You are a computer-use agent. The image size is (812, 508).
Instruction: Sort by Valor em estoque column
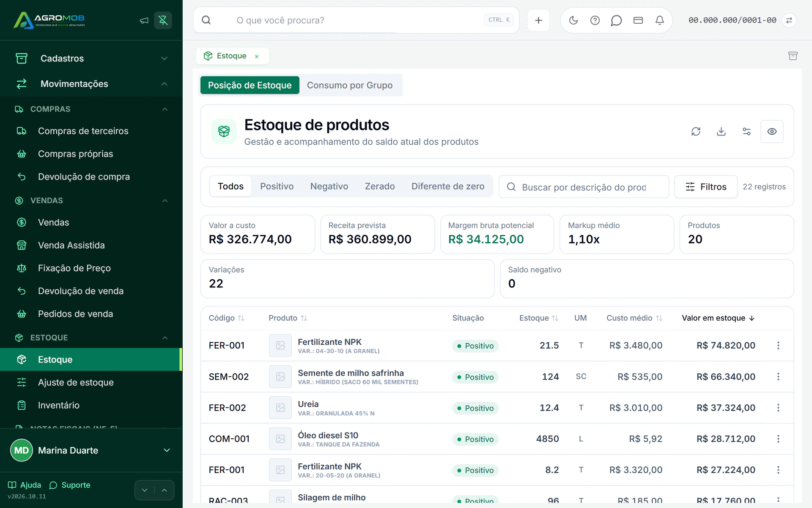click(718, 318)
